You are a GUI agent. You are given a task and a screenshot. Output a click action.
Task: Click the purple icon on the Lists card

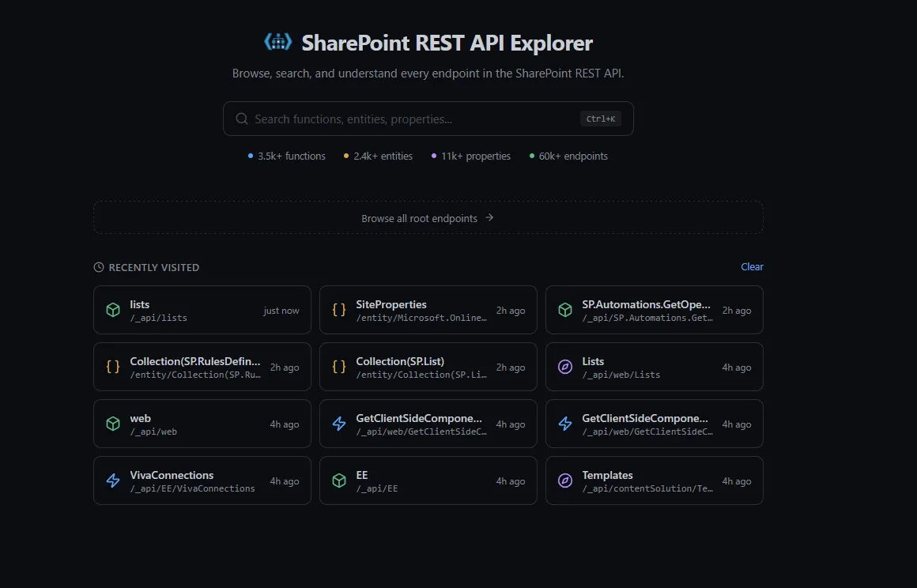565,367
